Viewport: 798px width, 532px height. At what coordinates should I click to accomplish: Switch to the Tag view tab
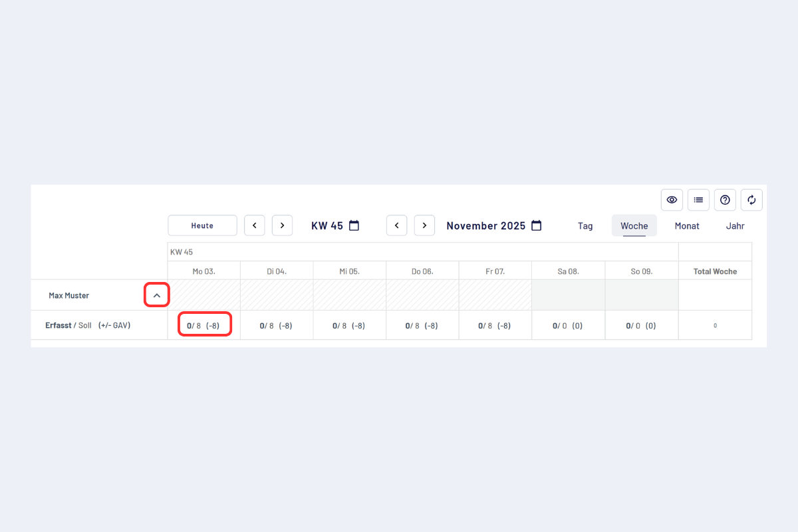click(585, 226)
